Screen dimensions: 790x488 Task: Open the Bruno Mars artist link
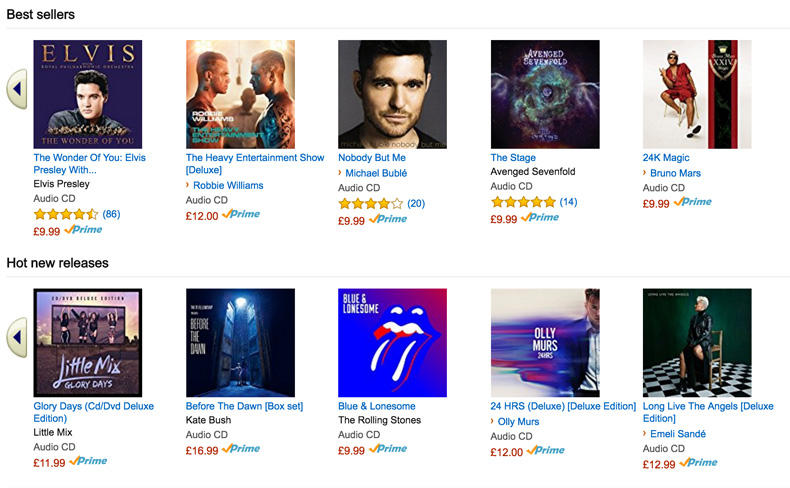(675, 173)
